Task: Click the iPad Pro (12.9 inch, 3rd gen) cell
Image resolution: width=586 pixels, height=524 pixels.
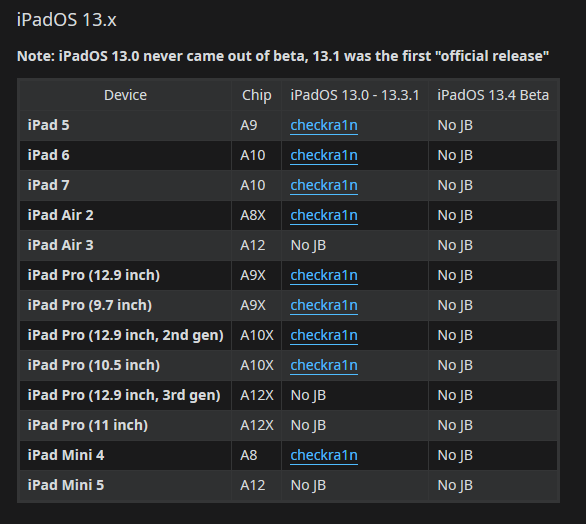Action: click(x=126, y=395)
